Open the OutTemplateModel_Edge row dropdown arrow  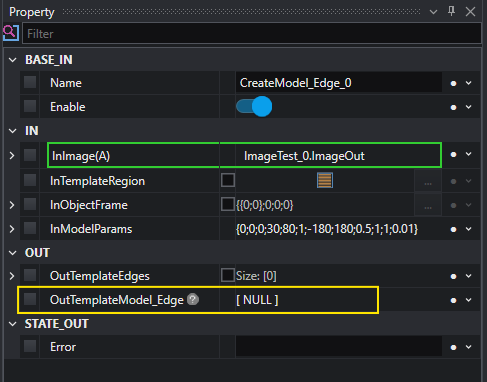coord(469,300)
